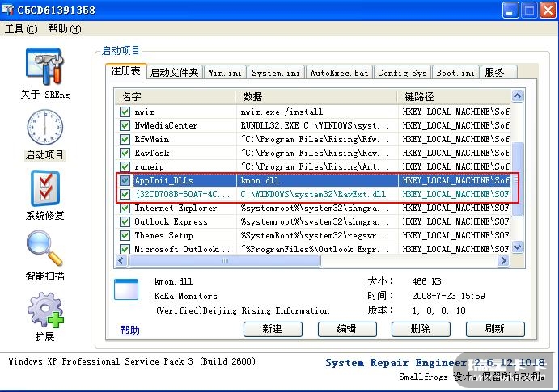Switch to the 服务 tab
559x392 pixels.
point(498,73)
